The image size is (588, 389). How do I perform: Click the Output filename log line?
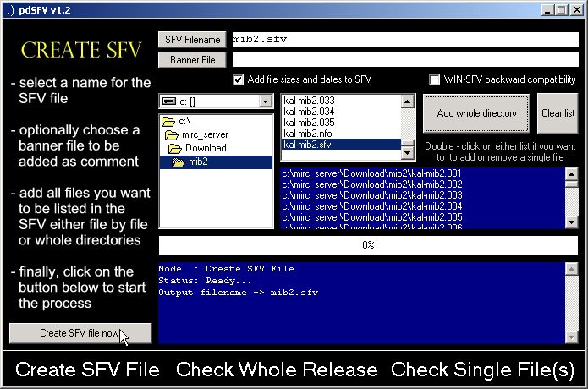pos(238,293)
